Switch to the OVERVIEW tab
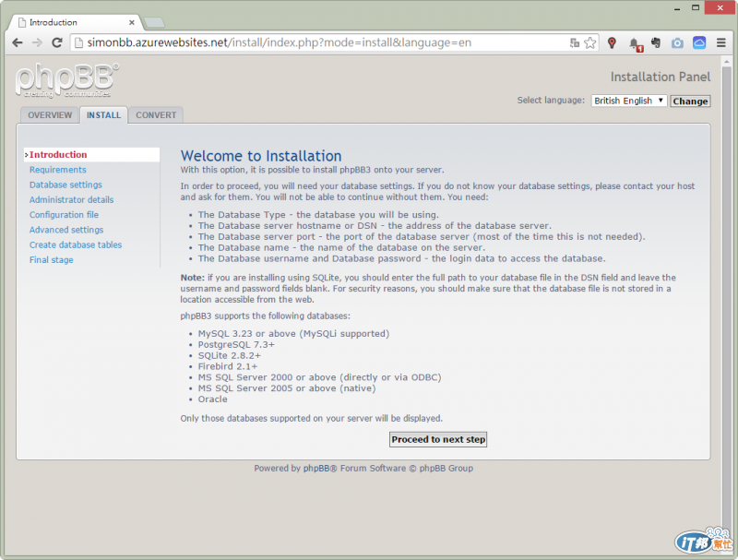Viewport: 738px width, 560px height. click(x=50, y=115)
